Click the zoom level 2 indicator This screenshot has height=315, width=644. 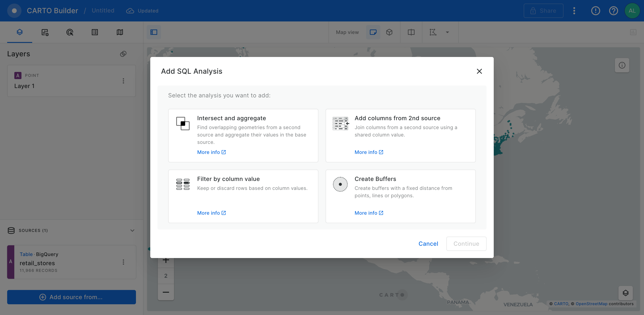pos(166,276)
